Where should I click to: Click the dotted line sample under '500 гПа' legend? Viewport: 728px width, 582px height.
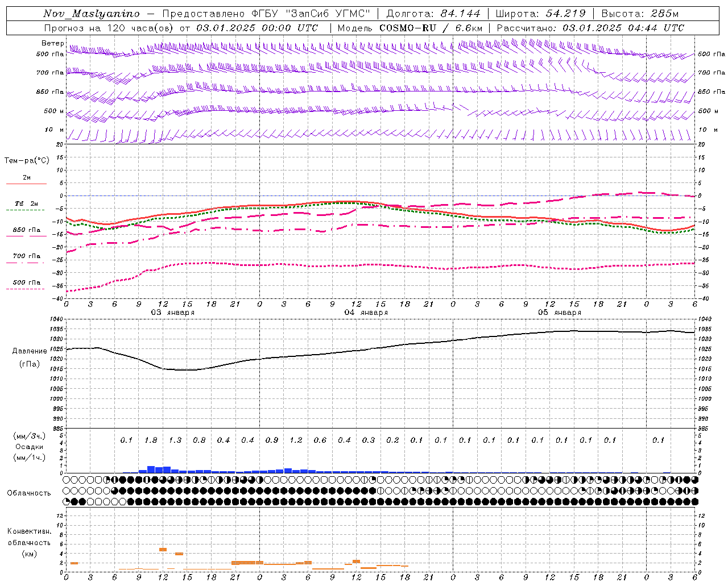pyautogui.click(x=26, y=289)
